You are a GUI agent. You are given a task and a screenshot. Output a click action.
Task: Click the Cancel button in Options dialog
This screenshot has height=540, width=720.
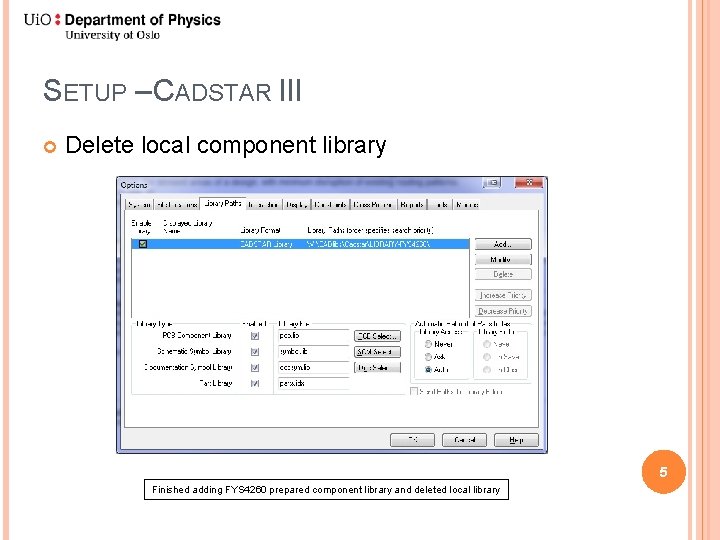click(x=464, y=440)
